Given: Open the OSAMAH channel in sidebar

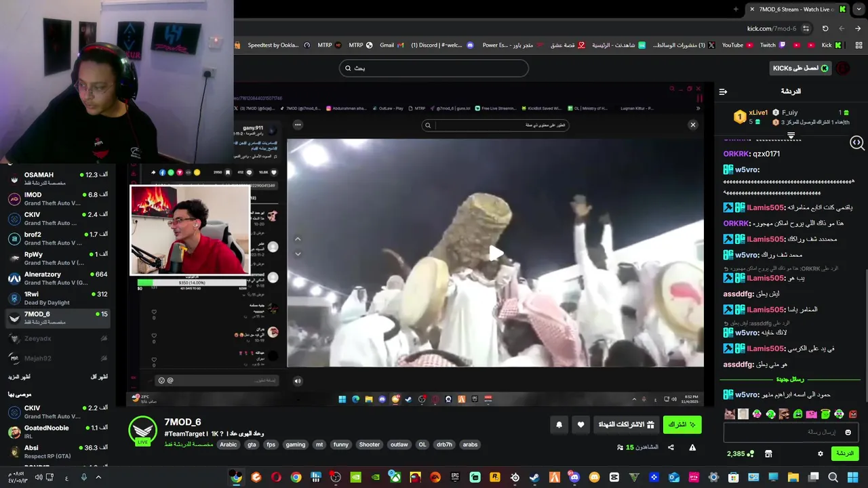Looking at the screenshot, I should [58, 179].
